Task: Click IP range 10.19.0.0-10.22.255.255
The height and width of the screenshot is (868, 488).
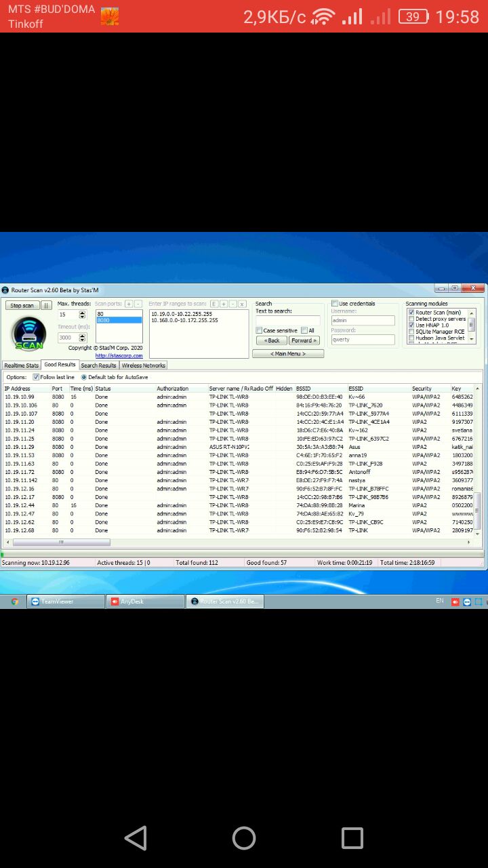Action: pyautogui.click(x=182, y=314)
